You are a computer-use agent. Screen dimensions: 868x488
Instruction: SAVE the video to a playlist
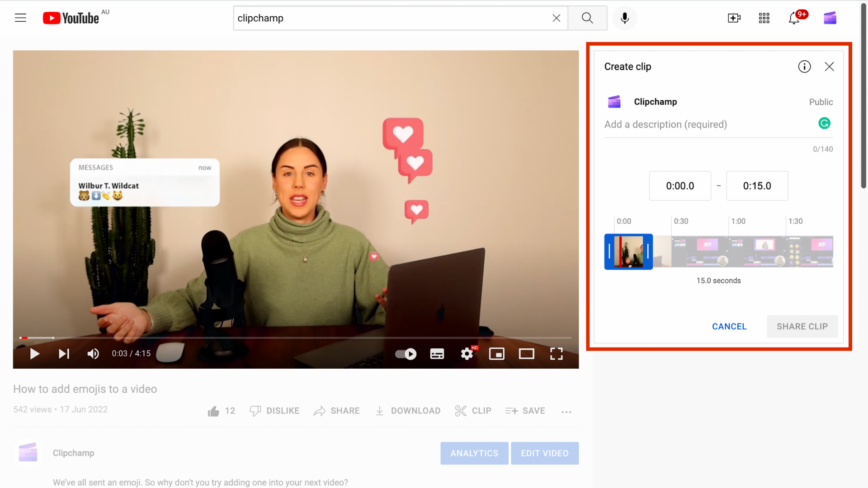coord(525,411)
